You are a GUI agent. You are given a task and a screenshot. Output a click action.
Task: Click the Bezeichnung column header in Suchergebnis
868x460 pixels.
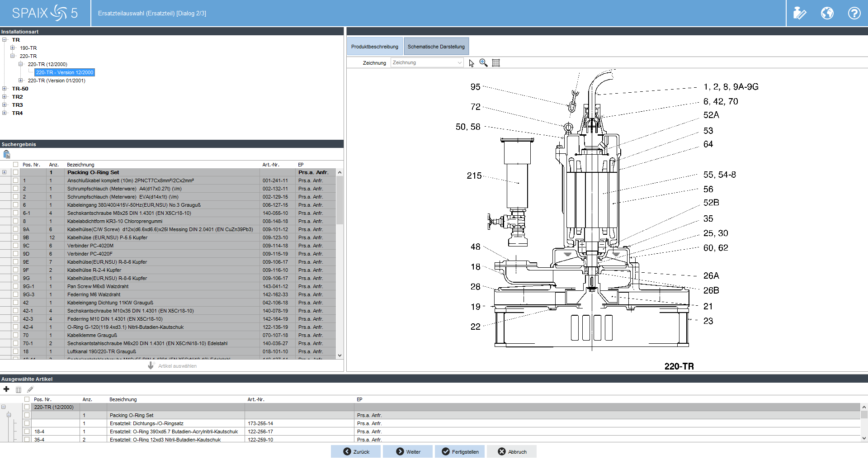coord(80,165)
